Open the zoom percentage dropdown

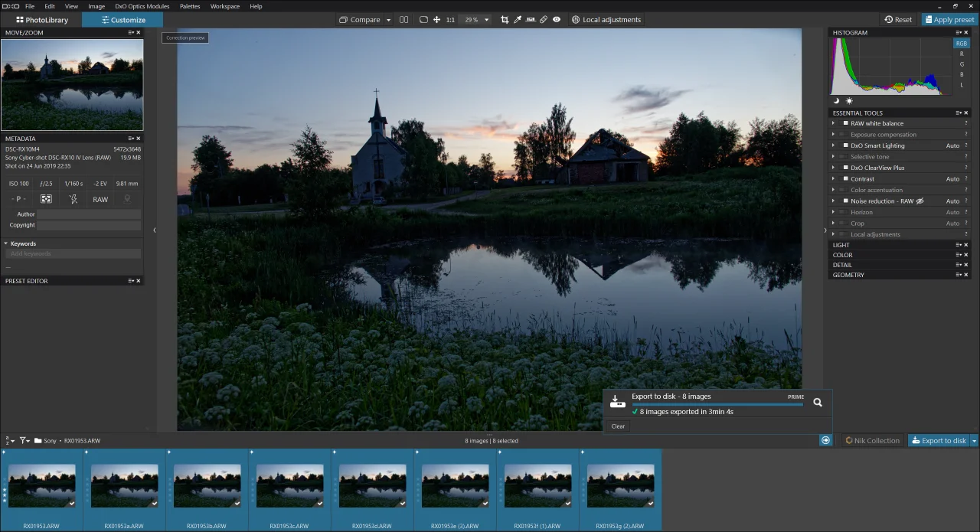(x=486, y=20)
